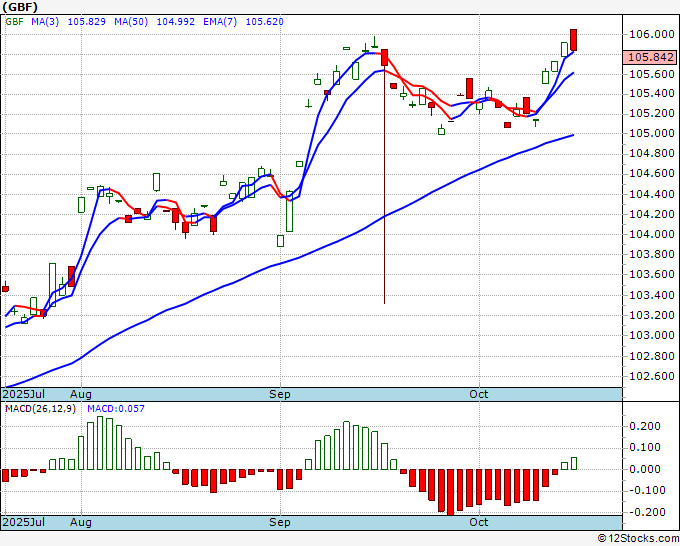Click the MACD(26,12,9) indicator label
The height and width of the screenshot is (546, 680).
(x=40, y=409)
